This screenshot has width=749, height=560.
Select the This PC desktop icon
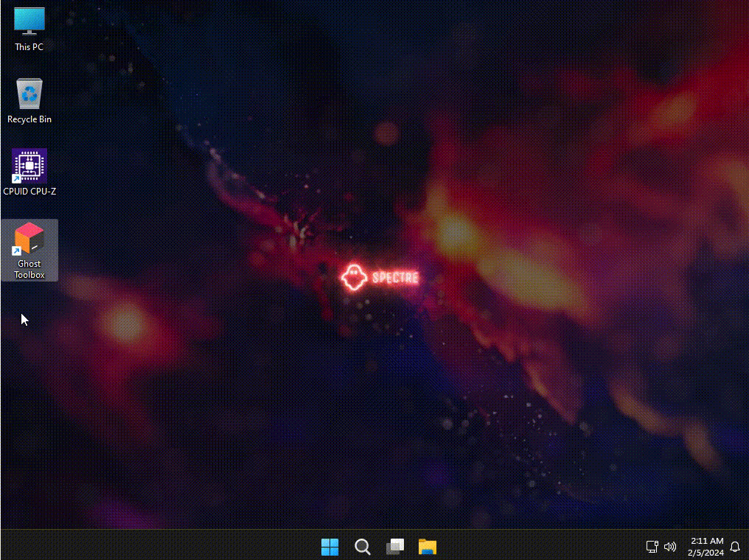[29, 29]
